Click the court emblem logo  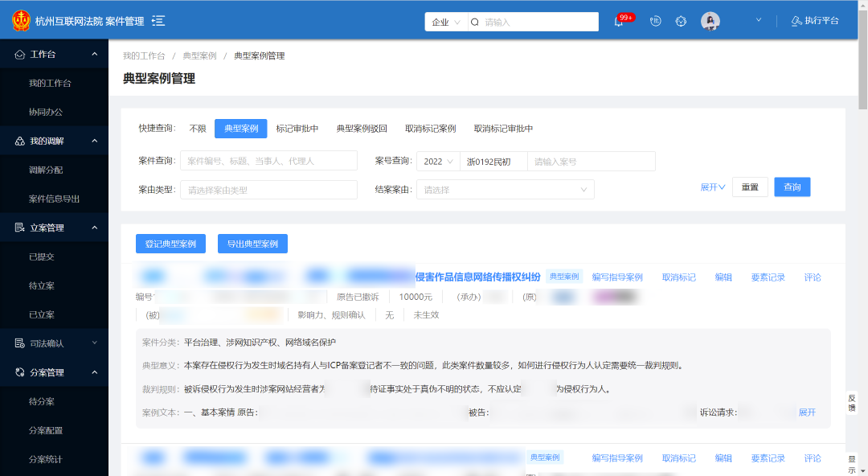[21, 21]
